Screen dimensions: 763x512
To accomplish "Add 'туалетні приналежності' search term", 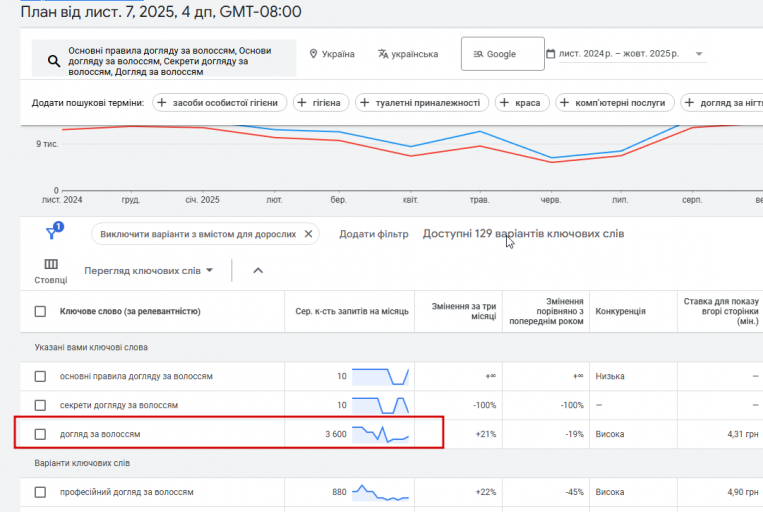I will (422, 103).
